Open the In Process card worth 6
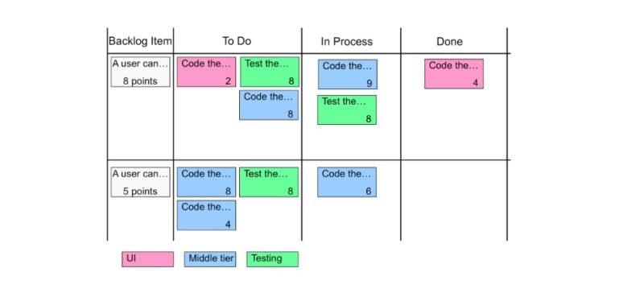The image size is (644, 293). coord(347,182)
